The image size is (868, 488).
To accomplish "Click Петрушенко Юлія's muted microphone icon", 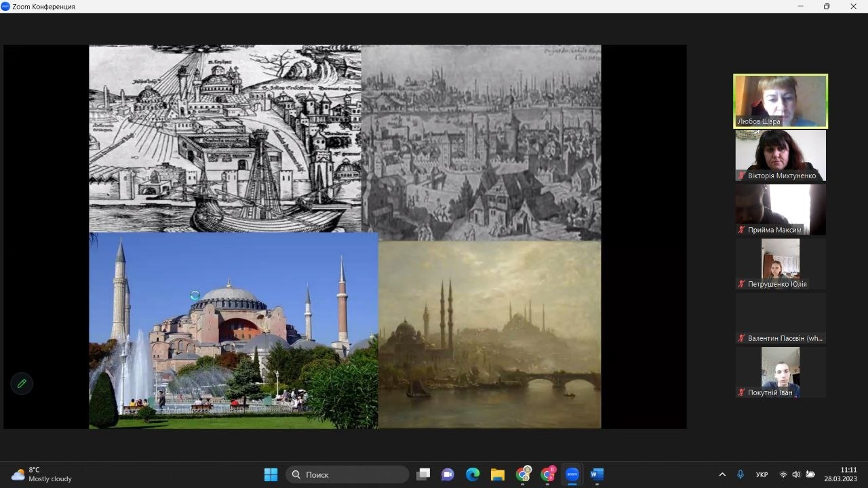I will point(742,285).
